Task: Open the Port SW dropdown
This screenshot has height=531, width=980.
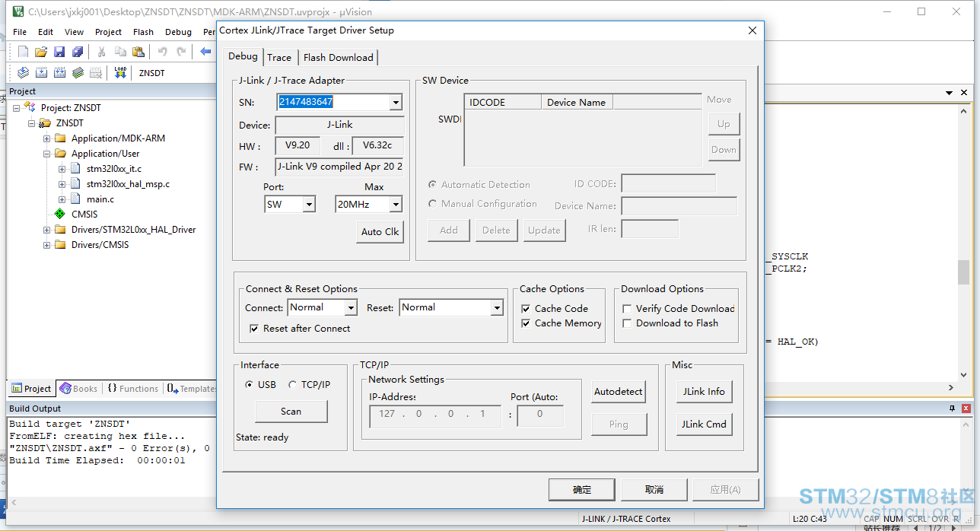Action: [x=309, y=205]
